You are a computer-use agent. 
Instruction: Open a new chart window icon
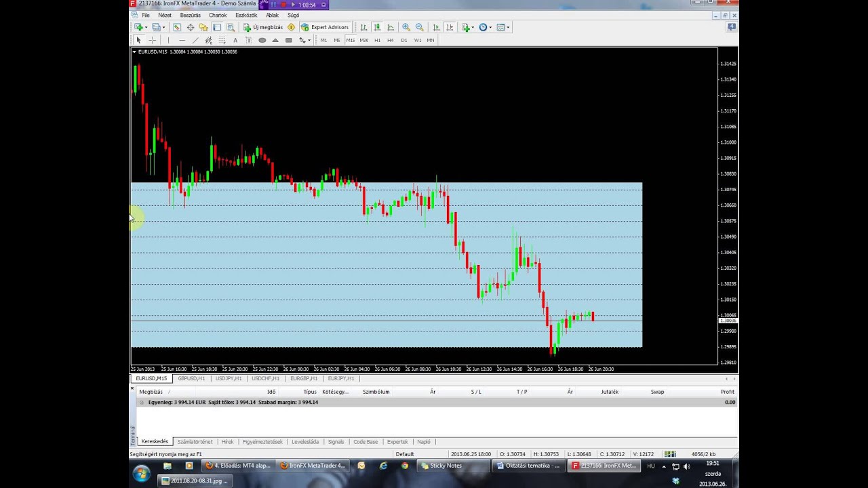138,27
